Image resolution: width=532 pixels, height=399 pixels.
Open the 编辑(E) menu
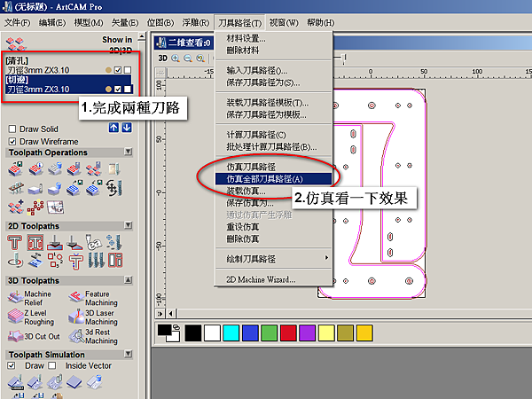(x=52, y=23)
